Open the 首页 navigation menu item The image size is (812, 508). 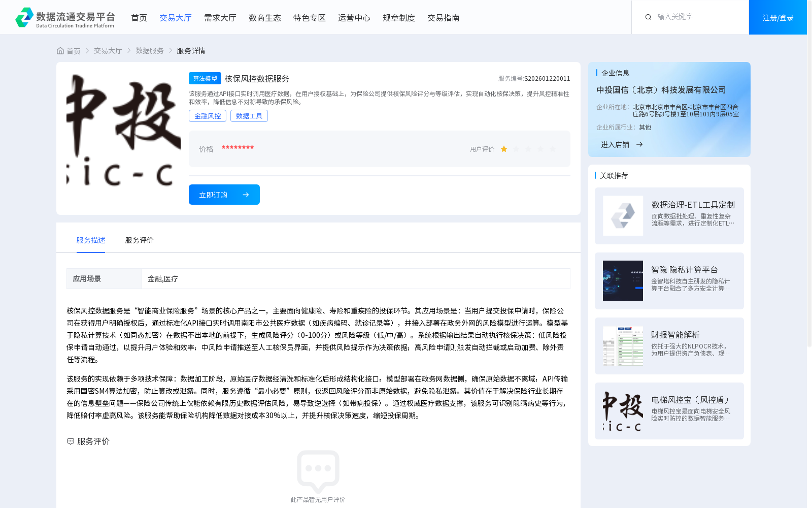(139, 18)
